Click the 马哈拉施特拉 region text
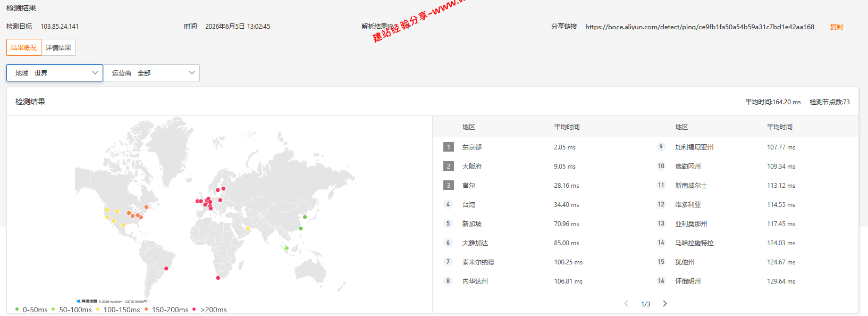 click(694, 243)
